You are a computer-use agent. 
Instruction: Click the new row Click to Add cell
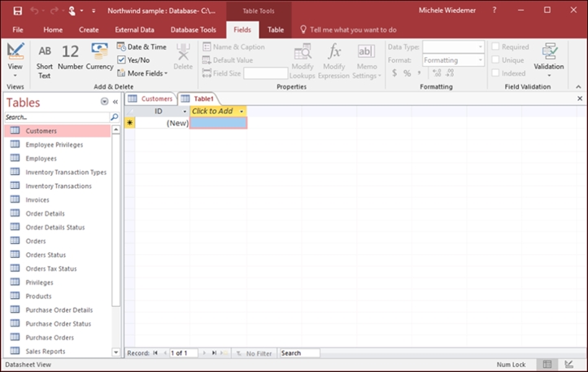218,123
